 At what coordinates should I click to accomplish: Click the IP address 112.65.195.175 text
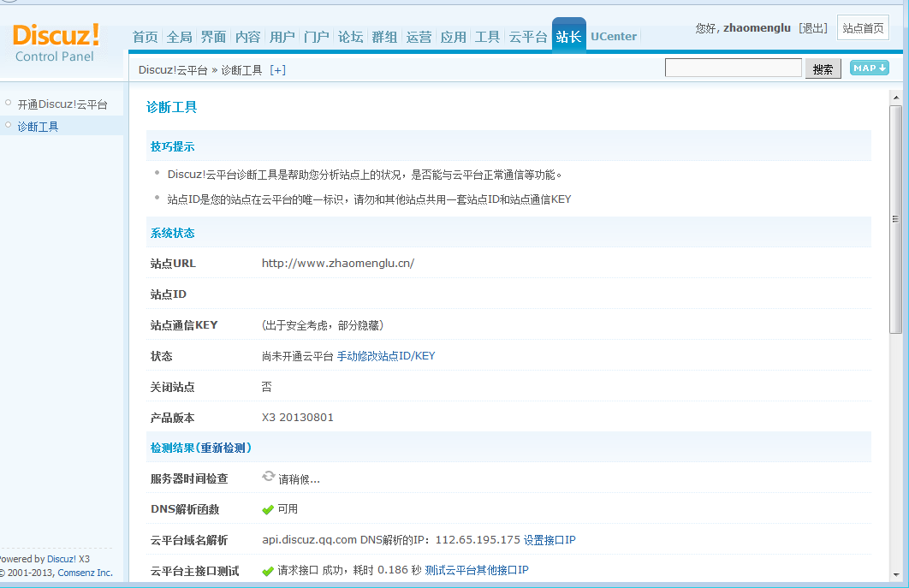[x=478, y=540]
